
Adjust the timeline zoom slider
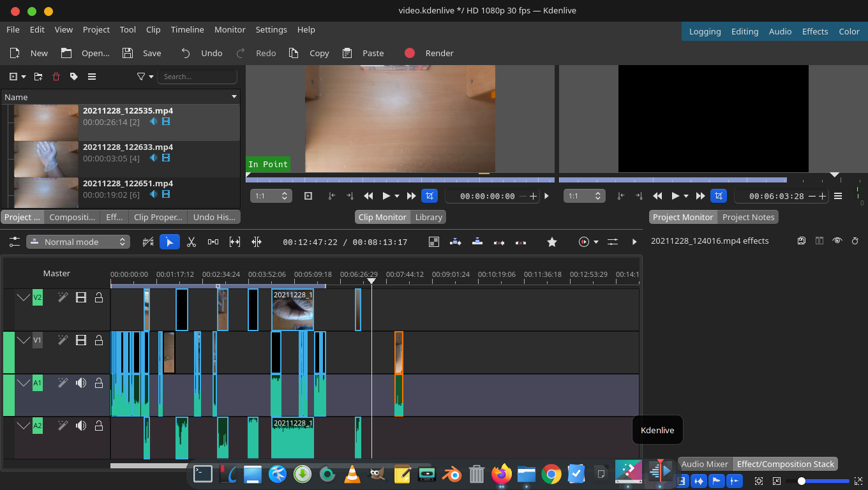823,481
